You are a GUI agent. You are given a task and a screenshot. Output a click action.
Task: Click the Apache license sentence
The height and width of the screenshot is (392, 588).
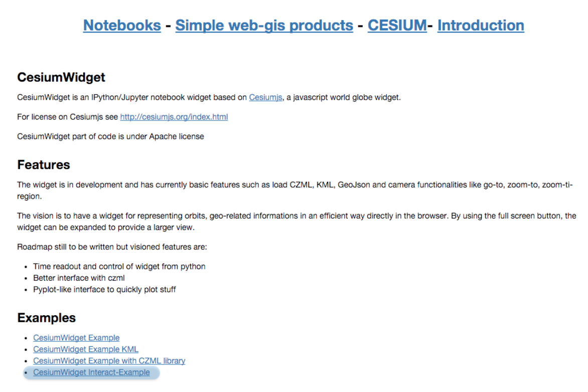110,137
